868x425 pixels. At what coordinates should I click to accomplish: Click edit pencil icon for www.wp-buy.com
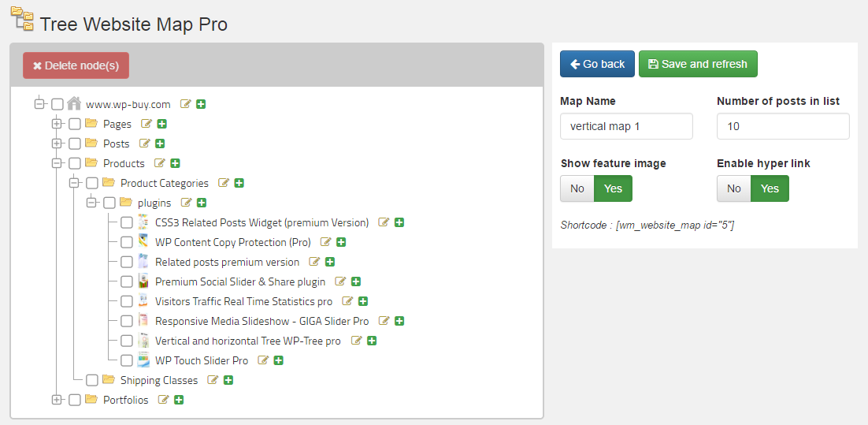[186, 103]
